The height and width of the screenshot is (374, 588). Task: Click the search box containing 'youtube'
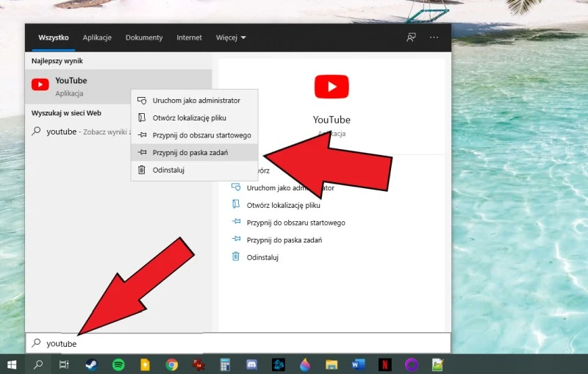pos(238,343)
